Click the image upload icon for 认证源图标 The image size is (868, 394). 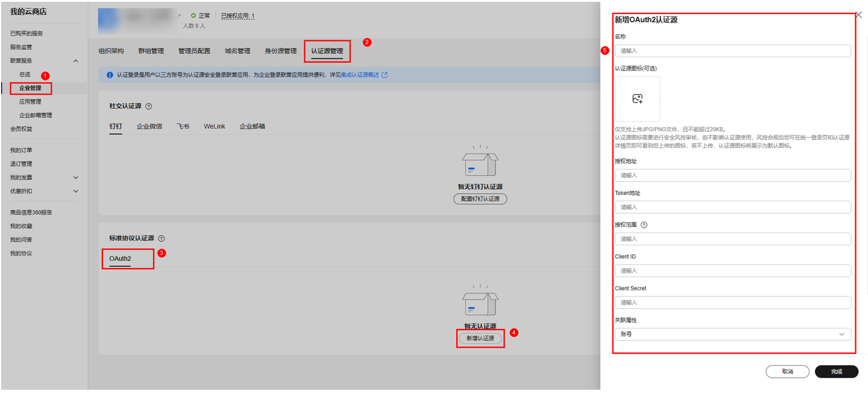coord(637,99)
